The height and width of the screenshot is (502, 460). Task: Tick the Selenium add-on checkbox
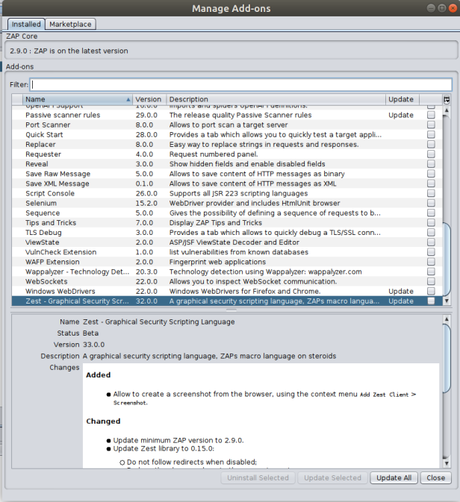click(431, 203)
